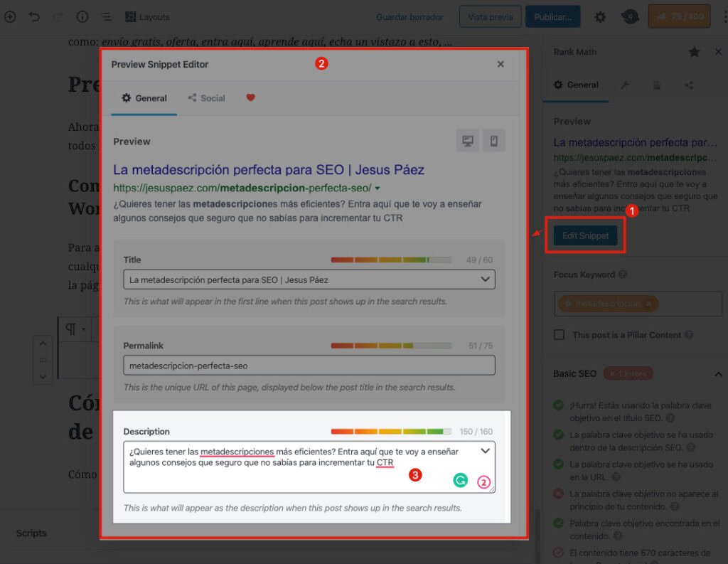The image size is (728, 564).
Task: Click Guardar borrador link
Action: click(409, 17)
